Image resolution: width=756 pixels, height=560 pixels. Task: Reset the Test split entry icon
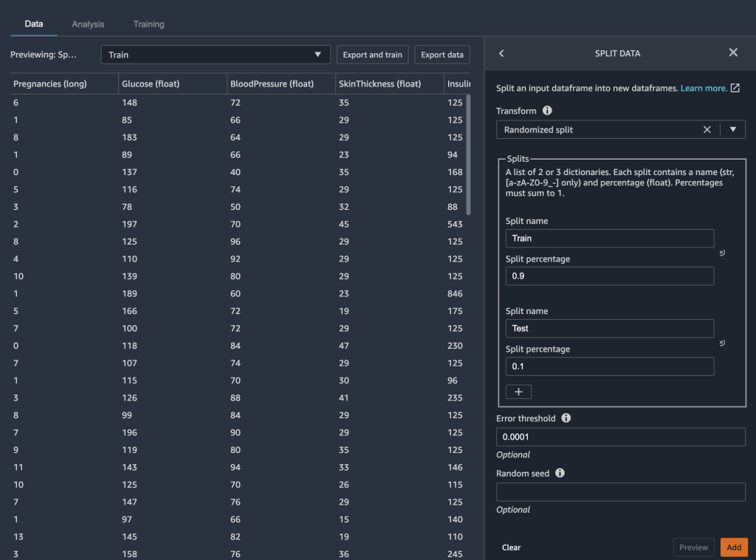722,343
